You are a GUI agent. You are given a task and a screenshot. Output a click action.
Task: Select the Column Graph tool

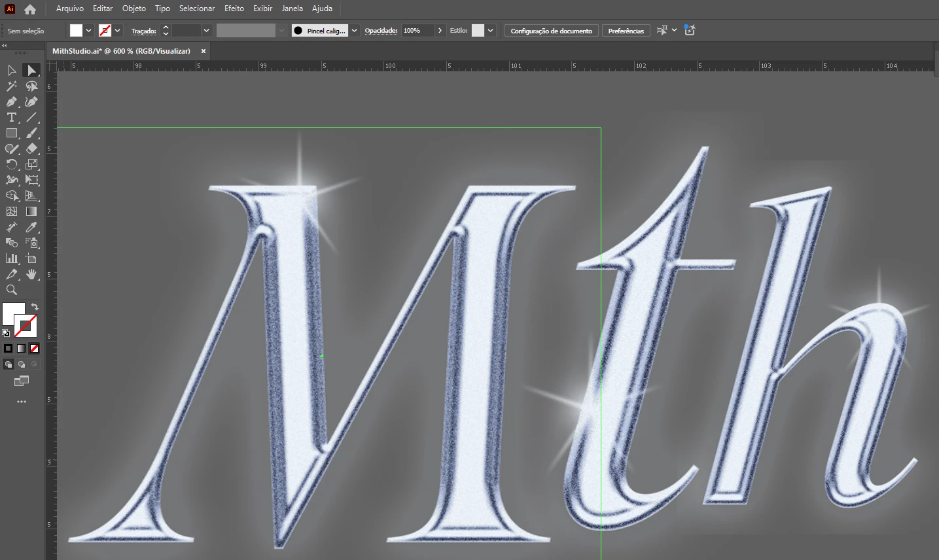(12, 258)
